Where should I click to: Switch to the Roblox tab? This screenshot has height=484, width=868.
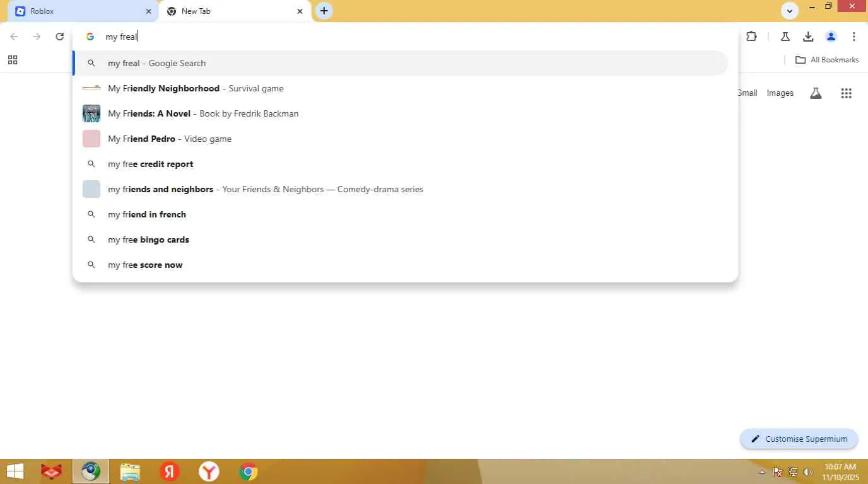point(83,11)
